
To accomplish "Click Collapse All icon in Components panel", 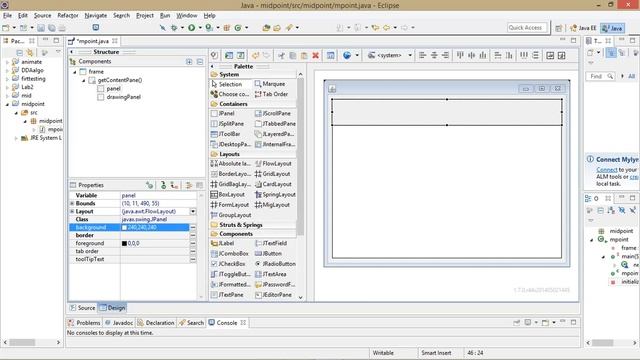I will pos(200,62).
